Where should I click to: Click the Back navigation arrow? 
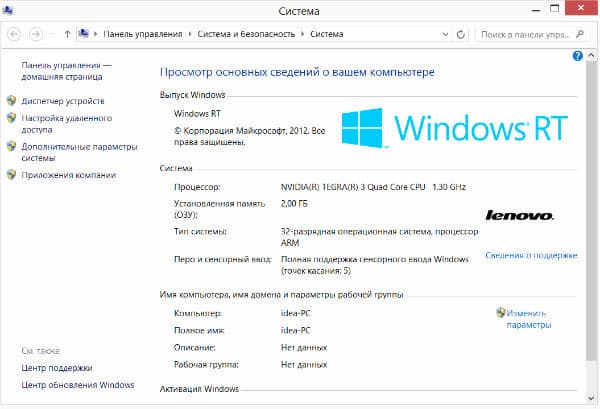coord(14,34)
